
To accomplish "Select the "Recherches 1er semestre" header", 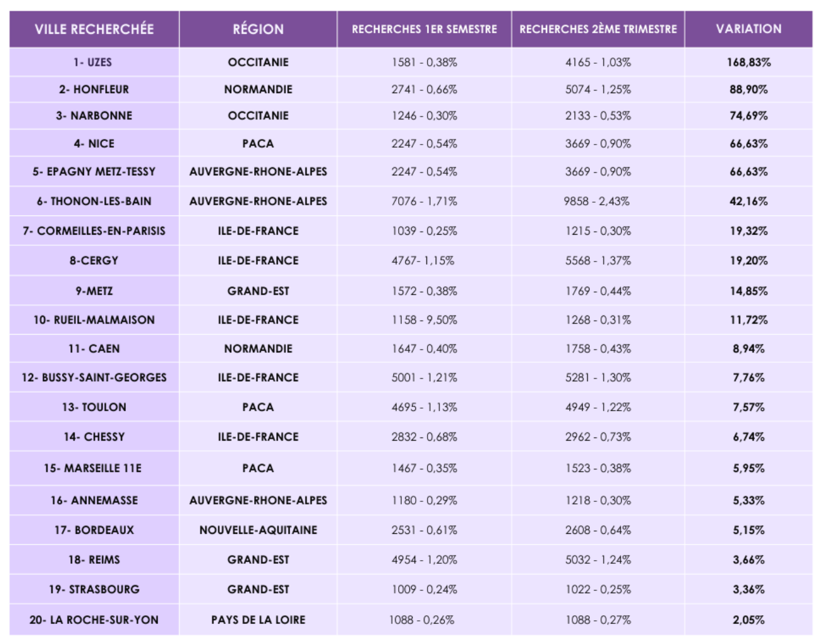I will (424, 29).
